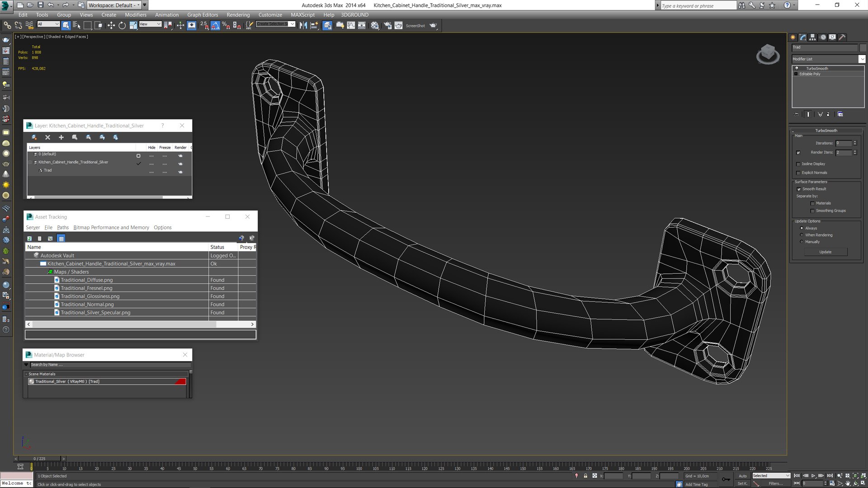Enable the Isoline Display checkbox
This screenshot has height=488, width=868.
[798, 164]
